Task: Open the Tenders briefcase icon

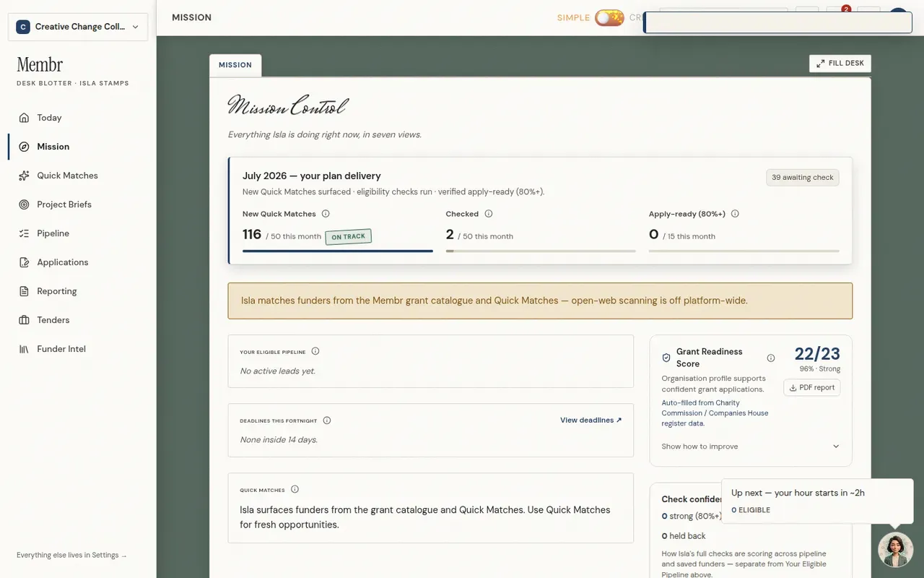Action: click(x=24, y=320)
